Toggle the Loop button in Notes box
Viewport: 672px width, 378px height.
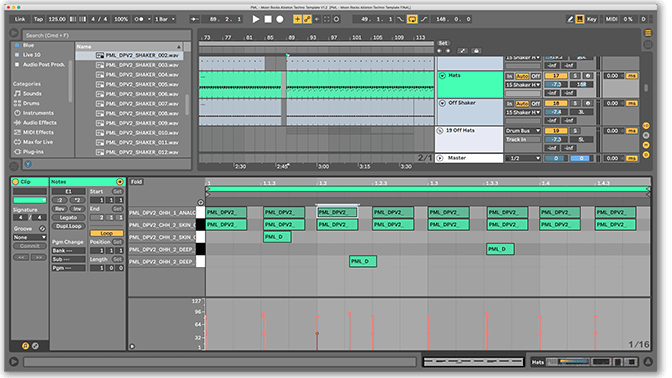pyautogui.click(x=106, y=233)
